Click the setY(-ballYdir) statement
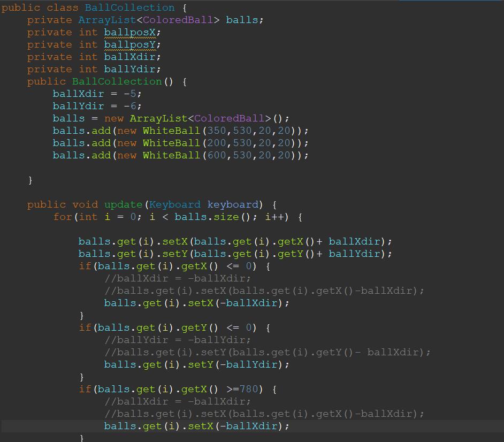The image size is (504, 442). coord(196,364)
